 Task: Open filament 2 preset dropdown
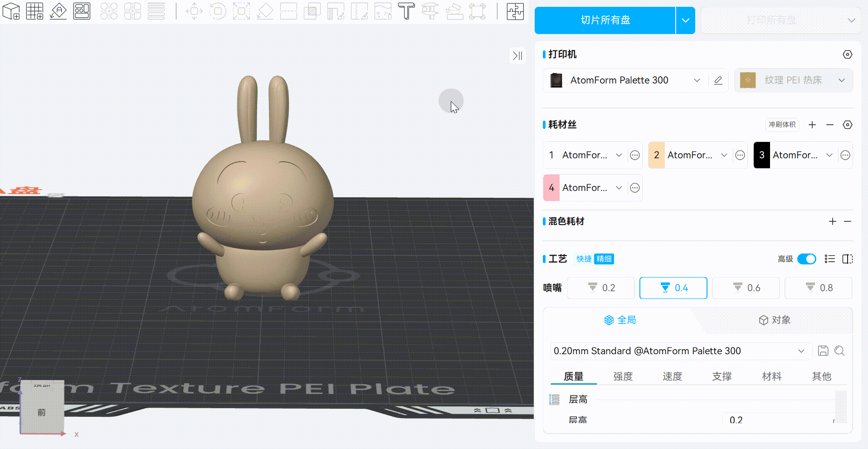(724, 155)
